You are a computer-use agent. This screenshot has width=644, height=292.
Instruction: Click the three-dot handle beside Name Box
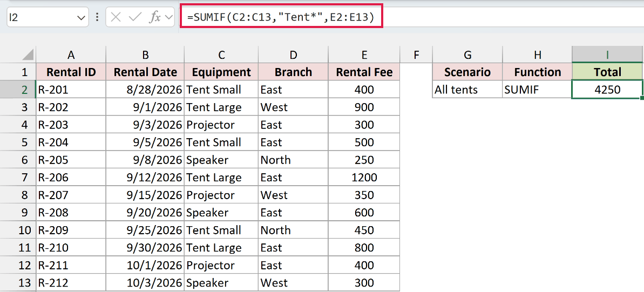[x=97, y=17]
